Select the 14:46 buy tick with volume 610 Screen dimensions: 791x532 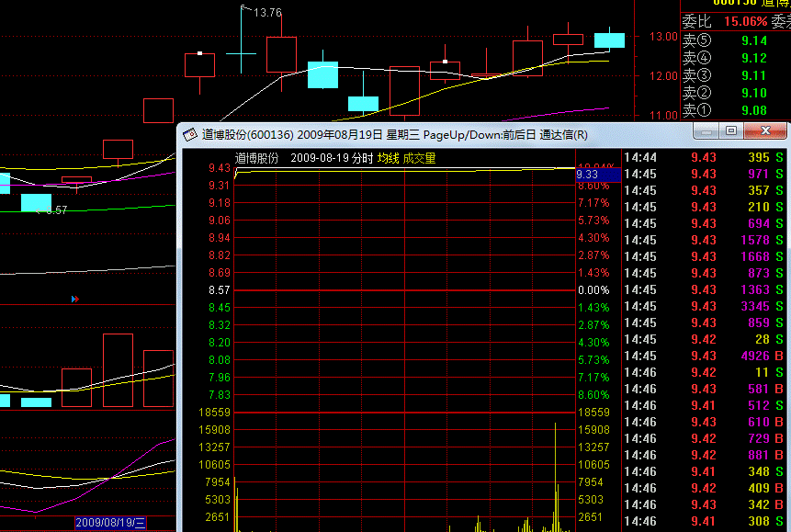pos(705,422)
